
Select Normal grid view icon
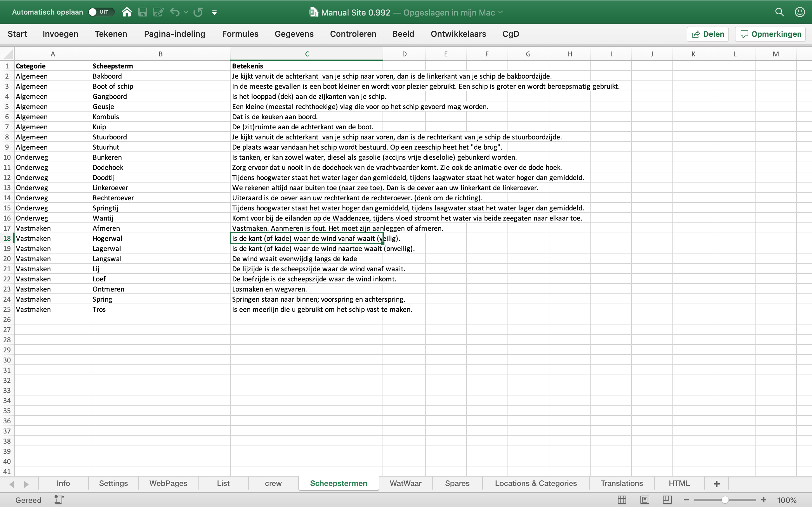(x=622, y=500)
